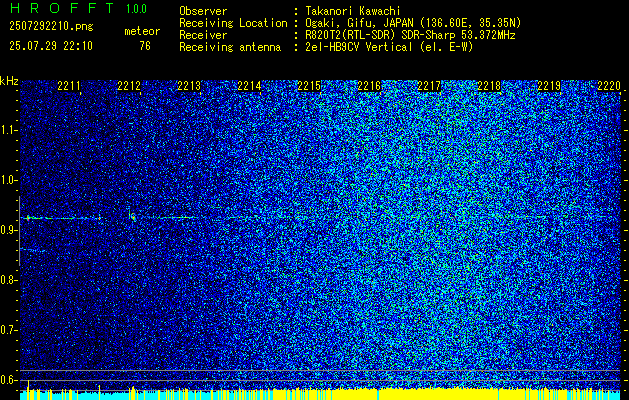This screenshot has width=629, height=400.
Task: Click the meteor label
Action: point(142,31)
